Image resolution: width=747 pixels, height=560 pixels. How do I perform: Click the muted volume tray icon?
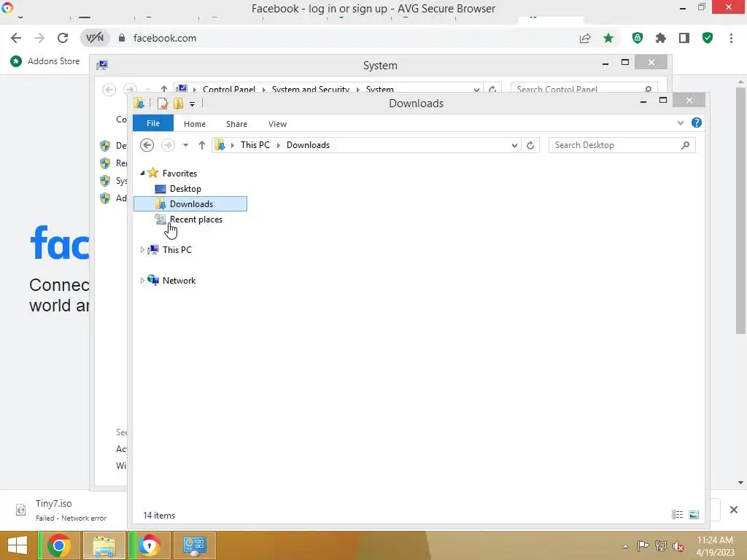pos(678,546)
